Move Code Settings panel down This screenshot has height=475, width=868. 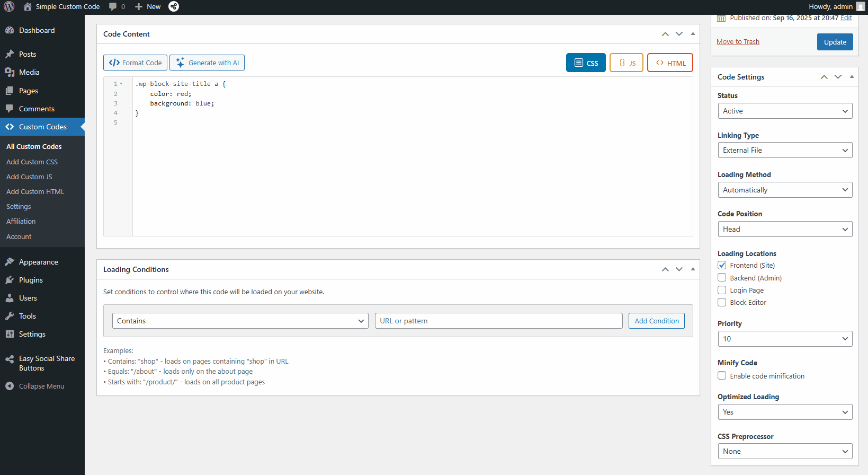[838, 77]
